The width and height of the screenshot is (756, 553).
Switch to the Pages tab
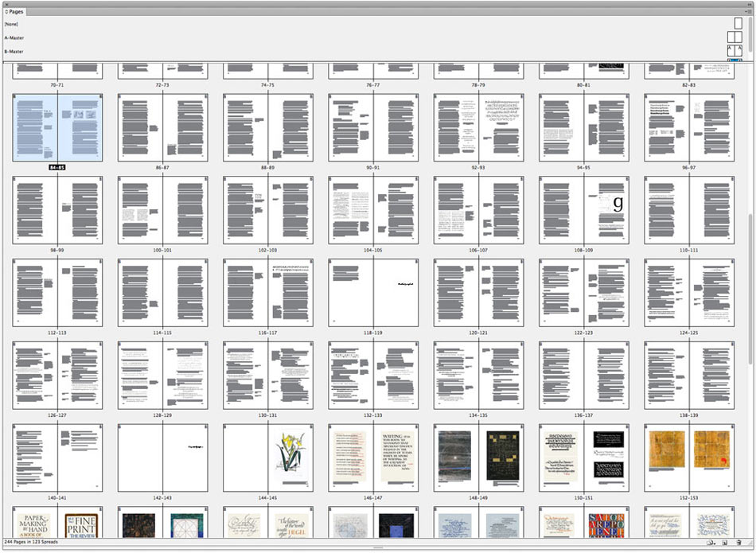[x=15, y=12]
